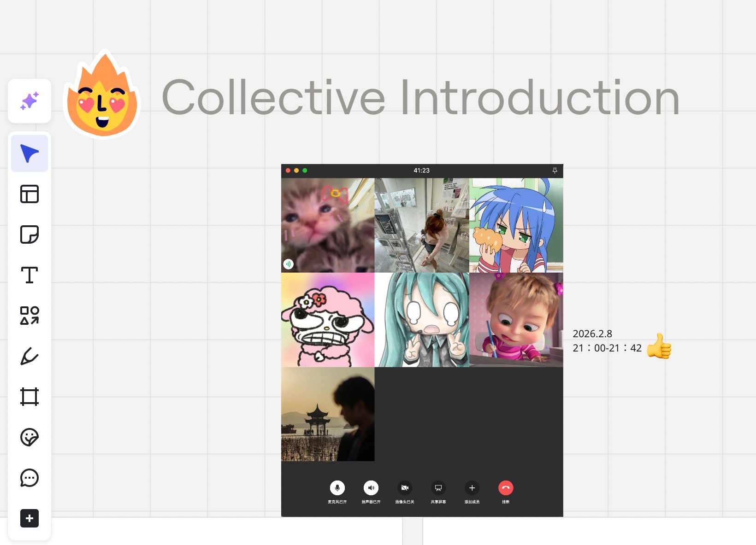Select the Collective Introduction title text
This screenshot has width=756, height=545.
[421, 97]
